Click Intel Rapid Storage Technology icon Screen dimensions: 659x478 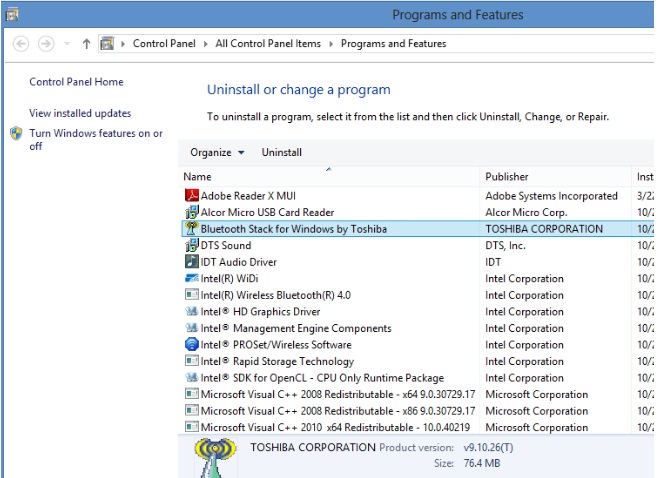point(192,361)
